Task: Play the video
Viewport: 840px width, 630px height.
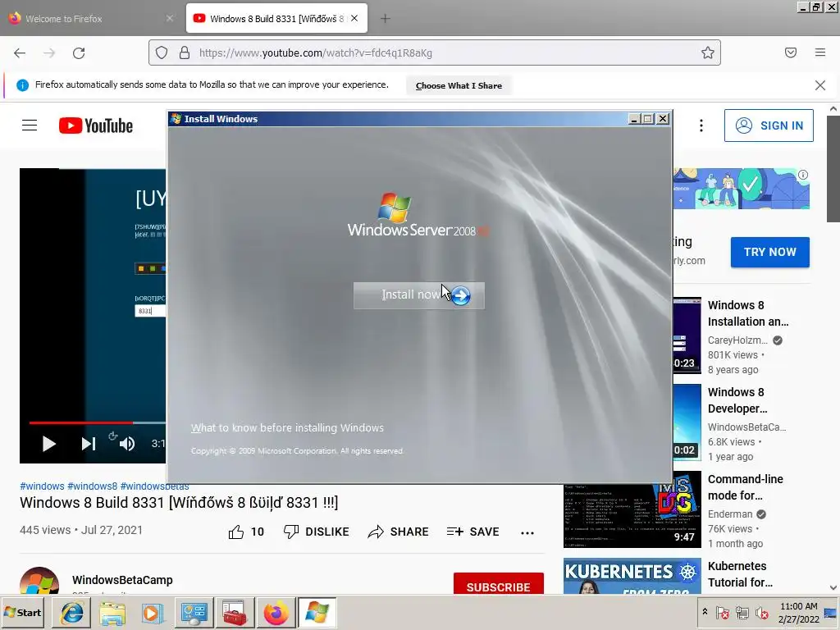Action: 48,444
